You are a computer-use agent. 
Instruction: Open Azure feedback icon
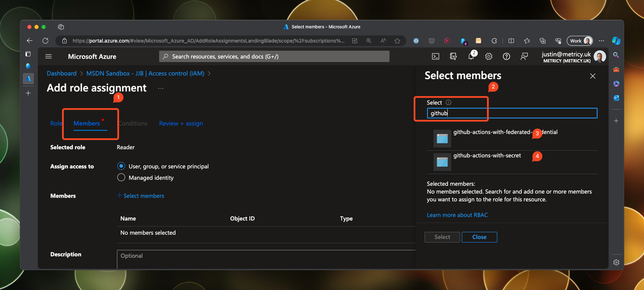click(x=524, y=56)
